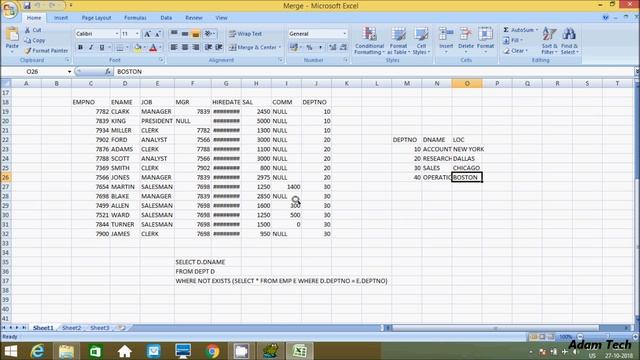Click the Clear button in Editing
The height and width of the screenshot is (360, 640).
click(516, 51)
